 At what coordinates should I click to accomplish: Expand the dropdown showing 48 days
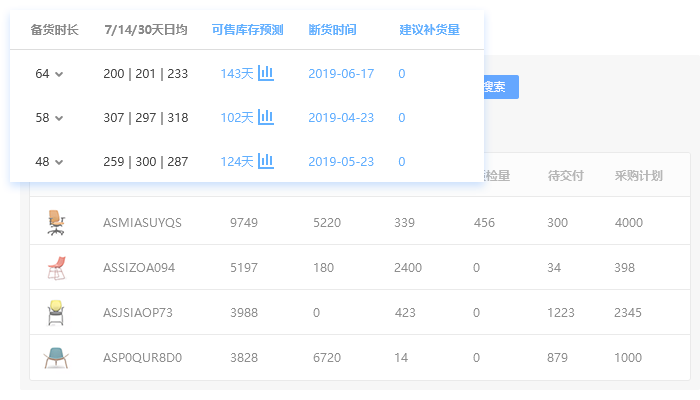tap(49, 162)
